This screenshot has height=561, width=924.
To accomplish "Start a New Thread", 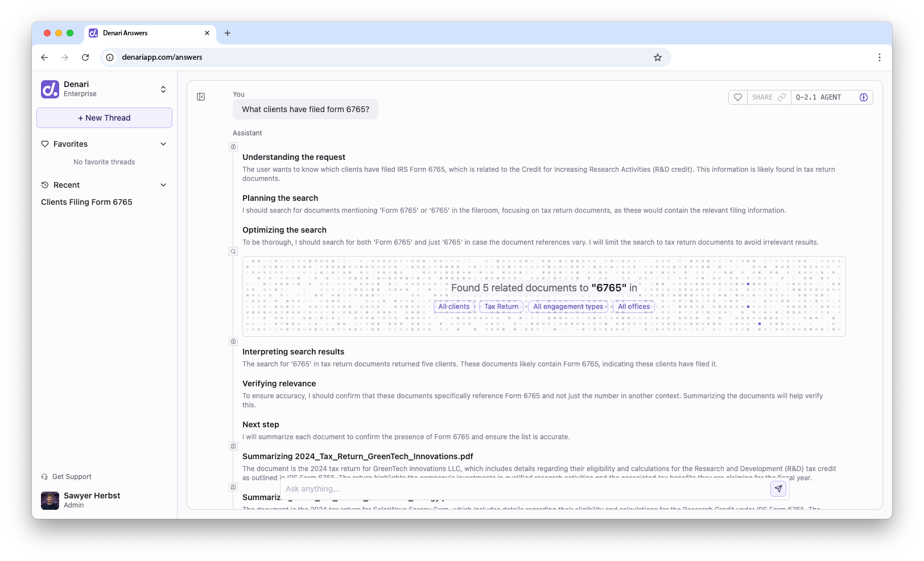I will point(104,118).
